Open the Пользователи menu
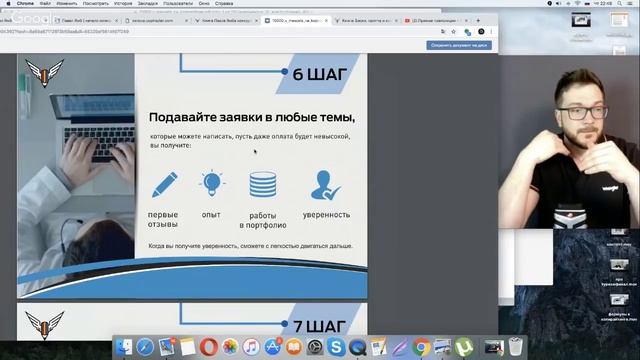The height and width of the screenshot is (360, 640). point(178,3)
